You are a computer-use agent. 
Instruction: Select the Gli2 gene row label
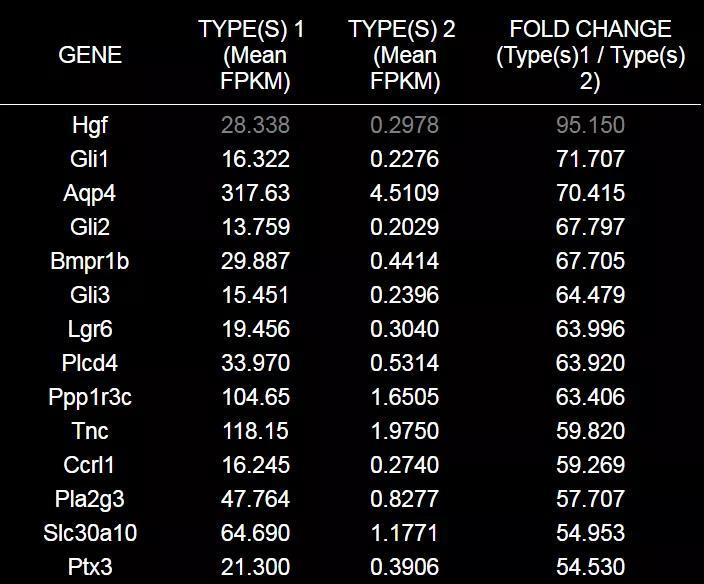[90, 227]
